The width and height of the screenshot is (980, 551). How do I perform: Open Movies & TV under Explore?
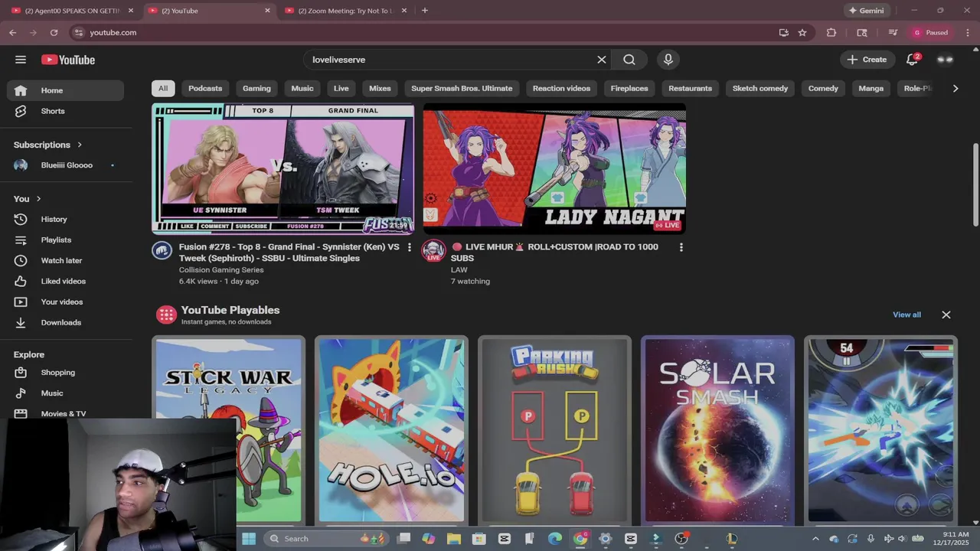(65, 413)
